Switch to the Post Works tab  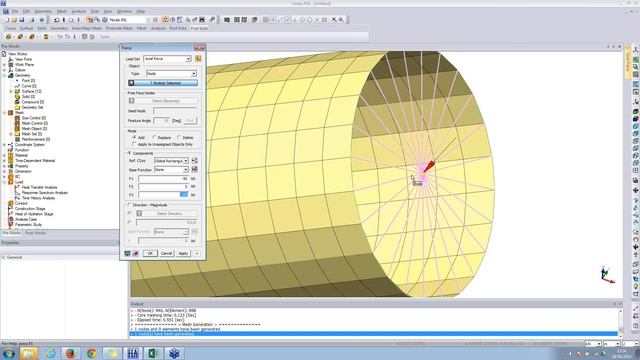coord(36,233)
